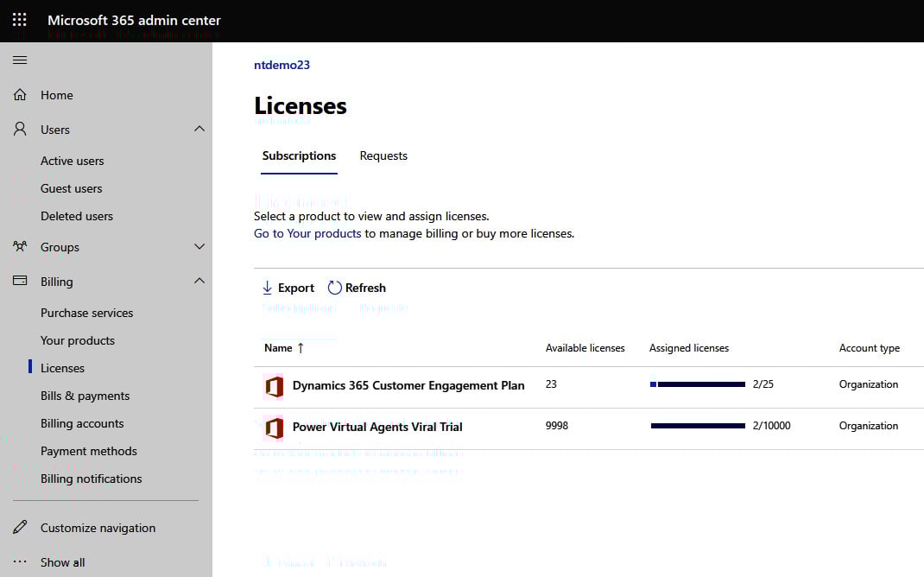
Task: Open Billing accounts
Action: (82, 424)
